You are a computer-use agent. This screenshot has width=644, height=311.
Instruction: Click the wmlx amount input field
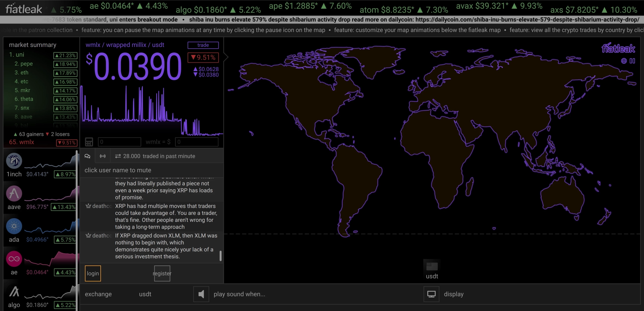tap(119, 142)
